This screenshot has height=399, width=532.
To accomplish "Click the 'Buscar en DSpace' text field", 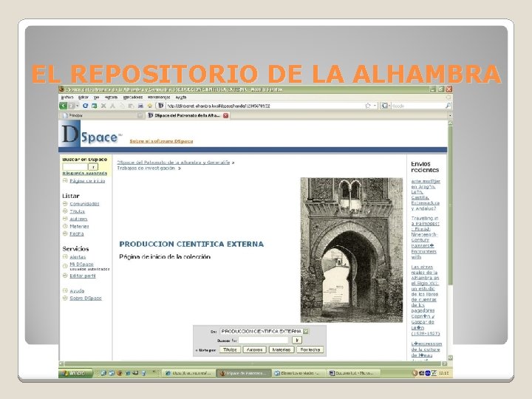I will [x=75, y=166].
